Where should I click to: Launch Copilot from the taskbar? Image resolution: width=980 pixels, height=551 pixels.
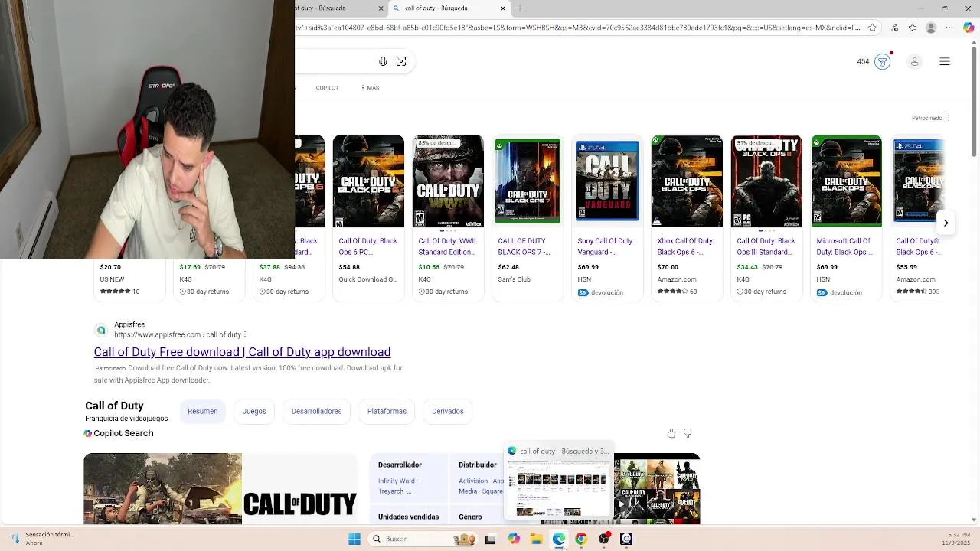(514, 539)
